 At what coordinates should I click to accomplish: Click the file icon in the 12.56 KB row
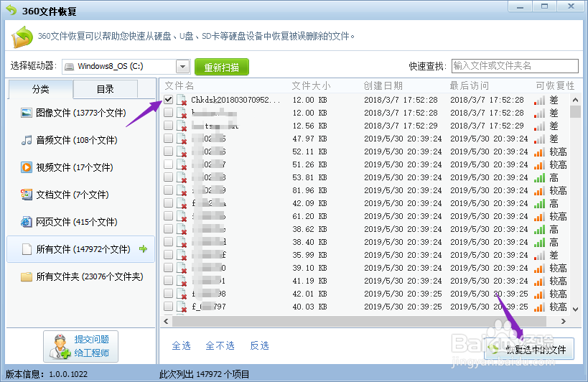[182, 126]
